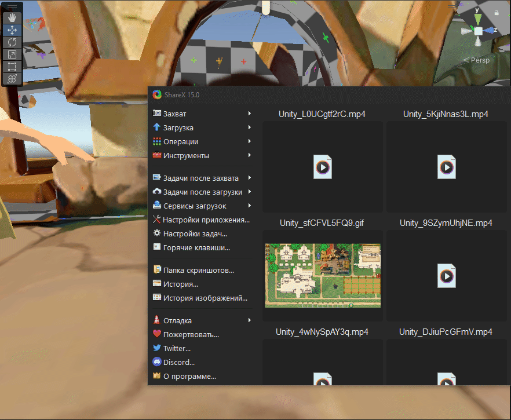Click the Инструменты toolbox icon
The width and height of the screenshot is (511, 420).
[157, 155]
